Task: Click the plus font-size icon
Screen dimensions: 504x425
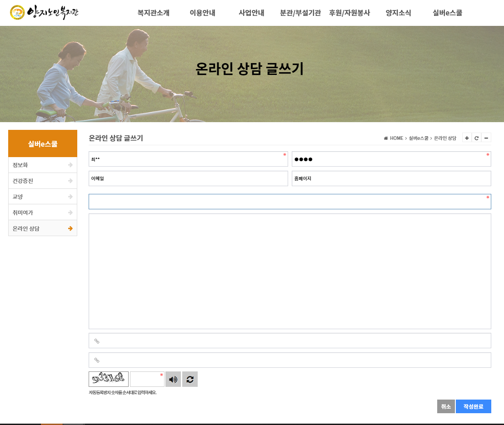Action: pos(467,138)
